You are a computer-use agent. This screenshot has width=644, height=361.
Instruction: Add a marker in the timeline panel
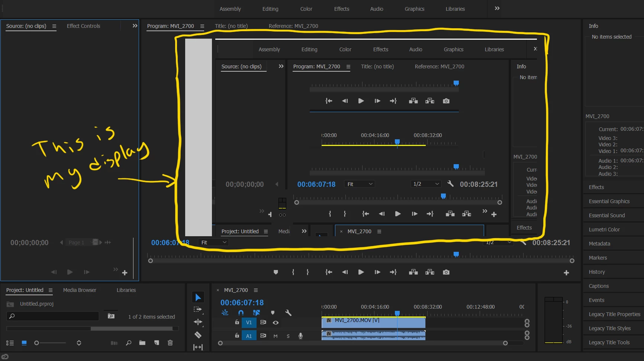[273, 313]
